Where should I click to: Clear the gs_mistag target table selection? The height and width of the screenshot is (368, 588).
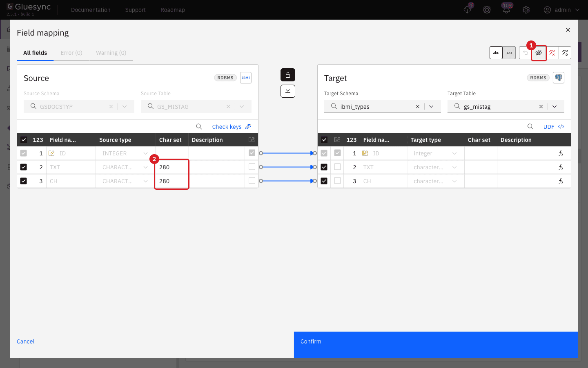tap(541, 107)
